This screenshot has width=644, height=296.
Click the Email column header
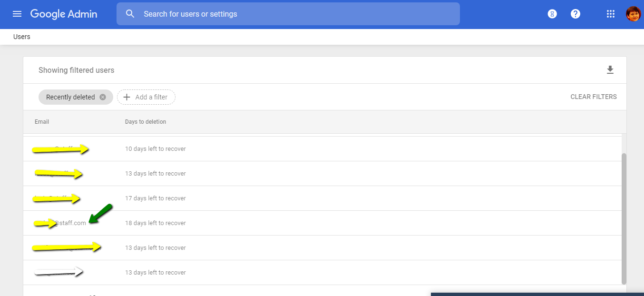point(42,122)
